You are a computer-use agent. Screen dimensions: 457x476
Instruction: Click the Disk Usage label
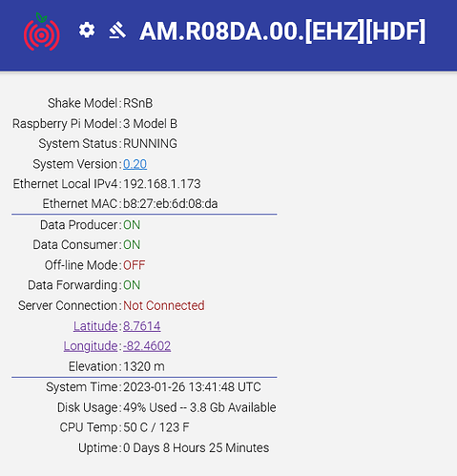pyautogui.click(x=88, y=407)
